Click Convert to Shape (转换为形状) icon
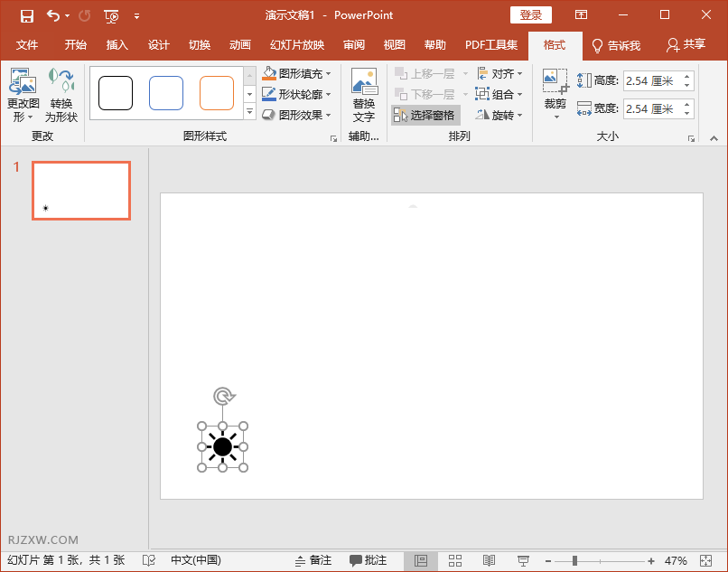Viewport: 728px width, 572px height. click(61, 95)
